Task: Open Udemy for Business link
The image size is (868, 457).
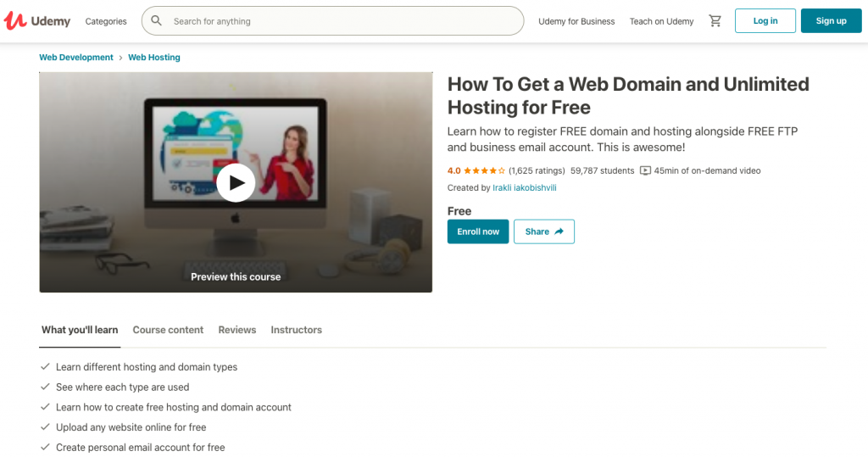Action: [x=576, y=21]
